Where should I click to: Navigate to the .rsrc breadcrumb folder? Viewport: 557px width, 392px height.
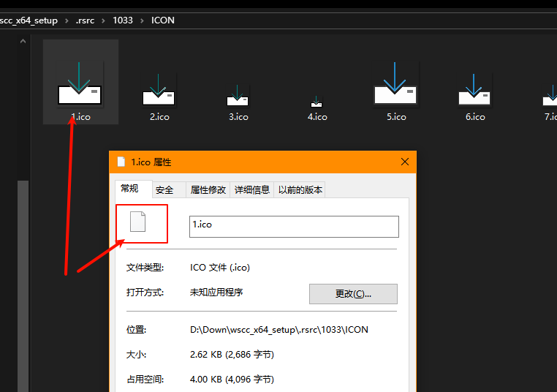click(x=85, y=20)
